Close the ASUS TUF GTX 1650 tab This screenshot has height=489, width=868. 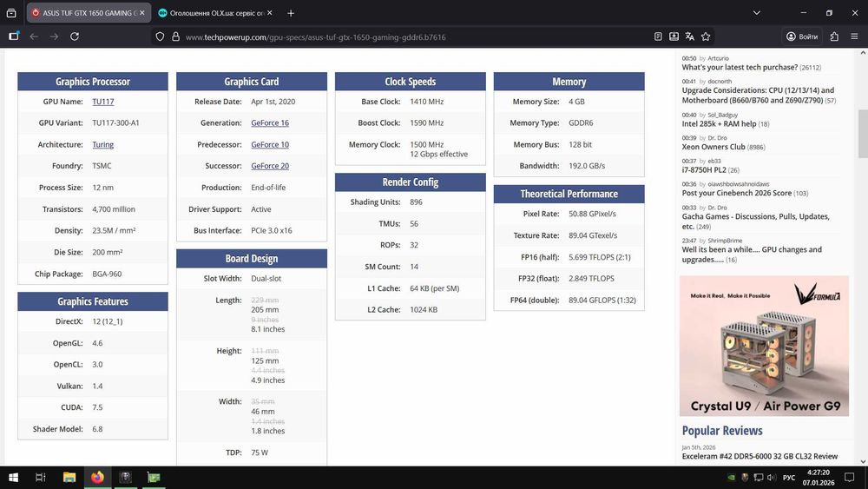tap(142, 13)
